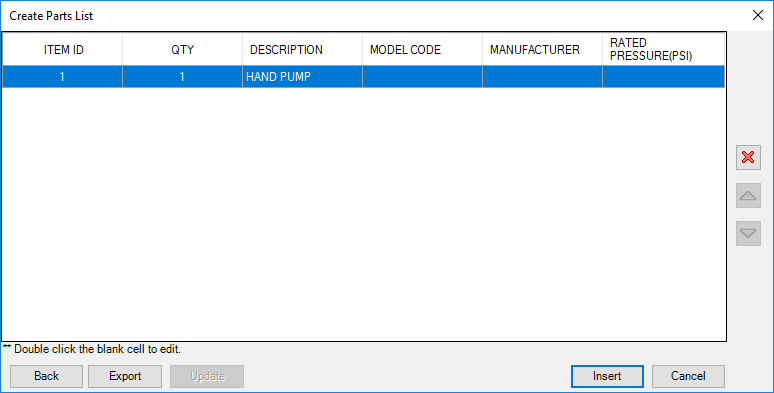This screenshot has width=774, height=393.
Task: Select the DESCRIPTION column header
Action: pos(302,49)
